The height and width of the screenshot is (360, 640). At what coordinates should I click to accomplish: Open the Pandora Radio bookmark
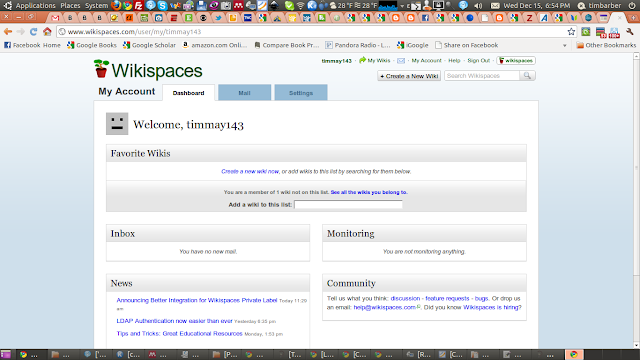358,45
